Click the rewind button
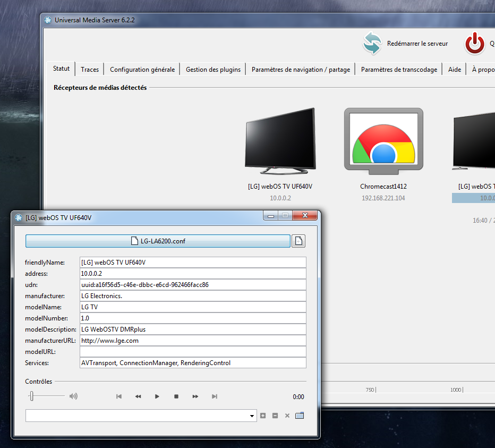This screenshot has width=495, height=448. [x=138, y=396]
